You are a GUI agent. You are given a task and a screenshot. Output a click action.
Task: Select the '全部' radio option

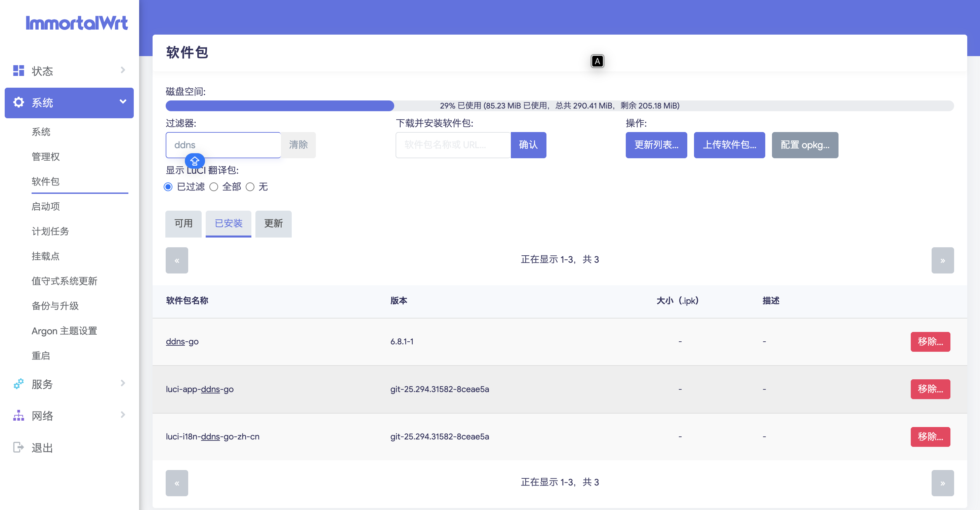tap(214, 187)
